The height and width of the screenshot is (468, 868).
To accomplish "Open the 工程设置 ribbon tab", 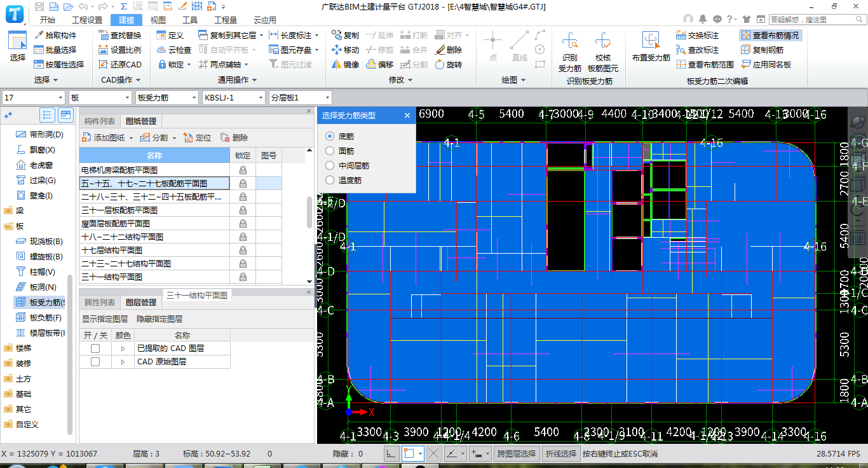I will pyautogui.click(x=87, y=20).
